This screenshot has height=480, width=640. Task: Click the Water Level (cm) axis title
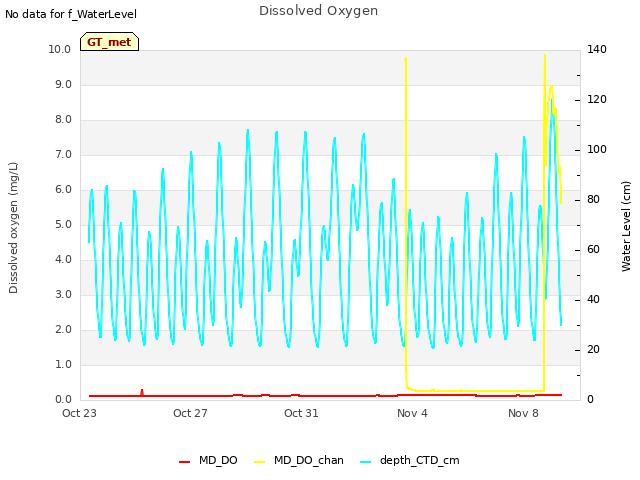[626, 227]
